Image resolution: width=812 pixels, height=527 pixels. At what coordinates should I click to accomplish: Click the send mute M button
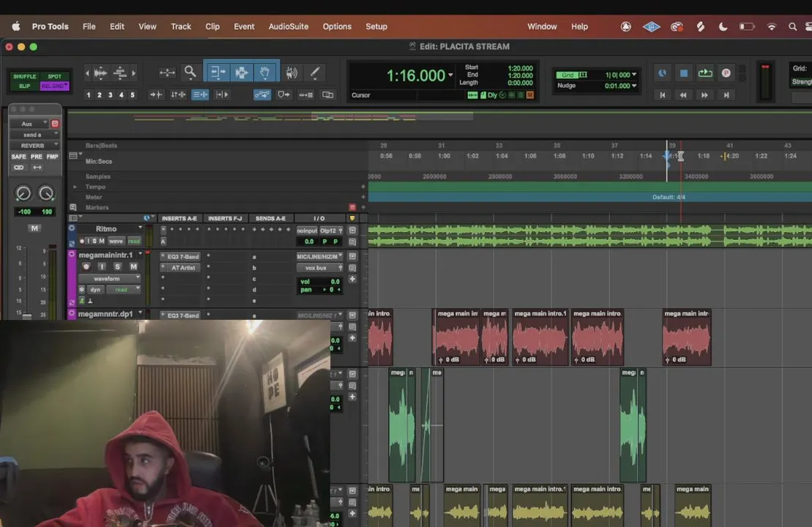click(x=34, y=228)
